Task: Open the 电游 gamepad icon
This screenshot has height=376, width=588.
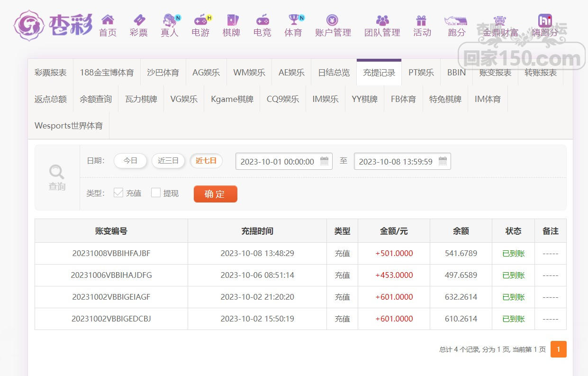Action: click(200, 20)
